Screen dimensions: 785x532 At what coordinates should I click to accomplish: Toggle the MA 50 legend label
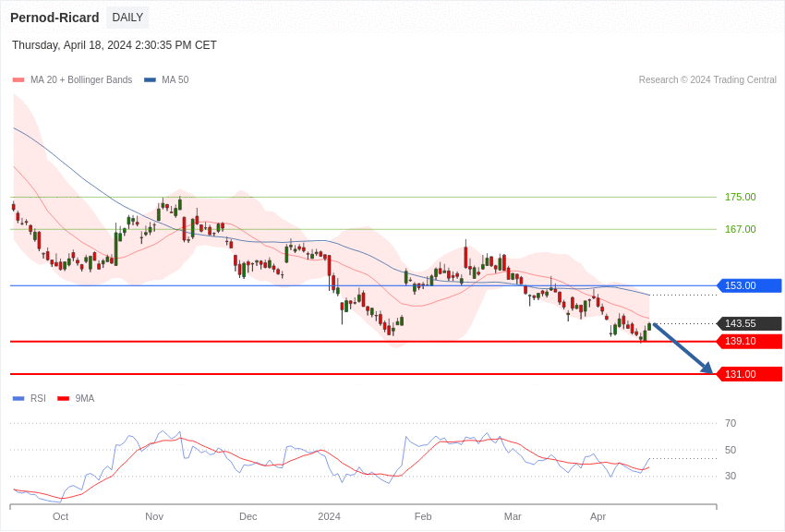[x=175, y=80]
